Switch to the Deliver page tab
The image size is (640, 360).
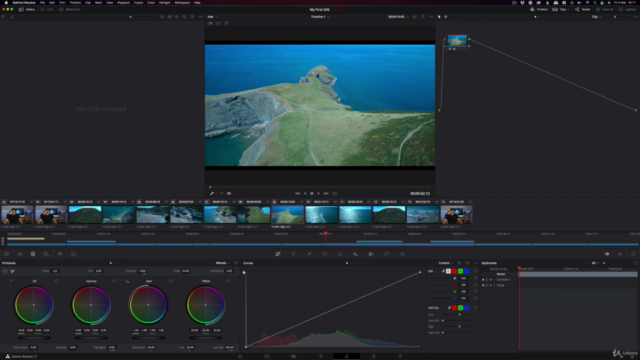[x=400, y=356]
